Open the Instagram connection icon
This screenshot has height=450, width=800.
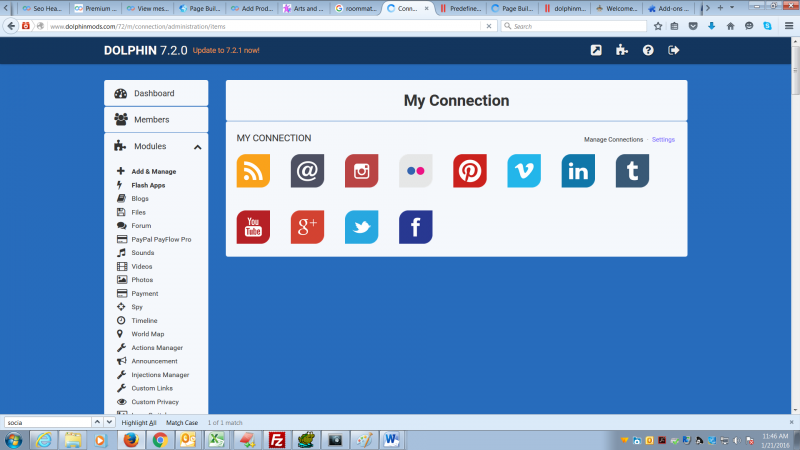[x=361, y=171]
